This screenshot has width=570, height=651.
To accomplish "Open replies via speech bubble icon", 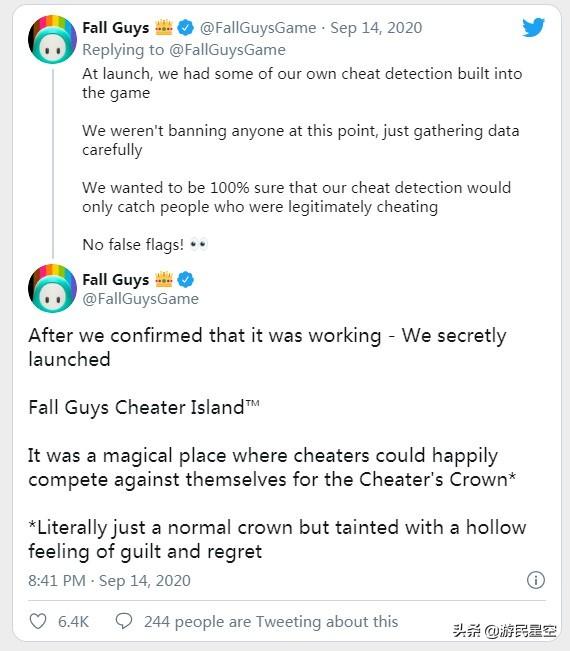I will click(x=124, y=622).
